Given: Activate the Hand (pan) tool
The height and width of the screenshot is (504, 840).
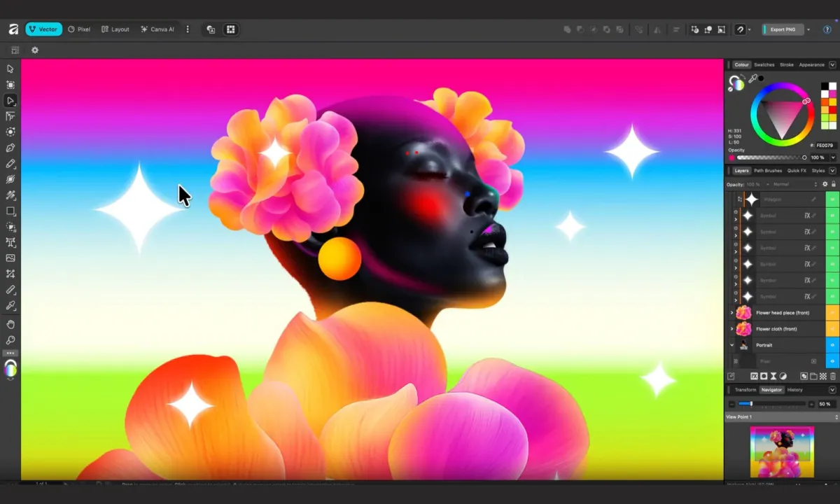Looking at the screenshot, I should (x=10, y=324).
